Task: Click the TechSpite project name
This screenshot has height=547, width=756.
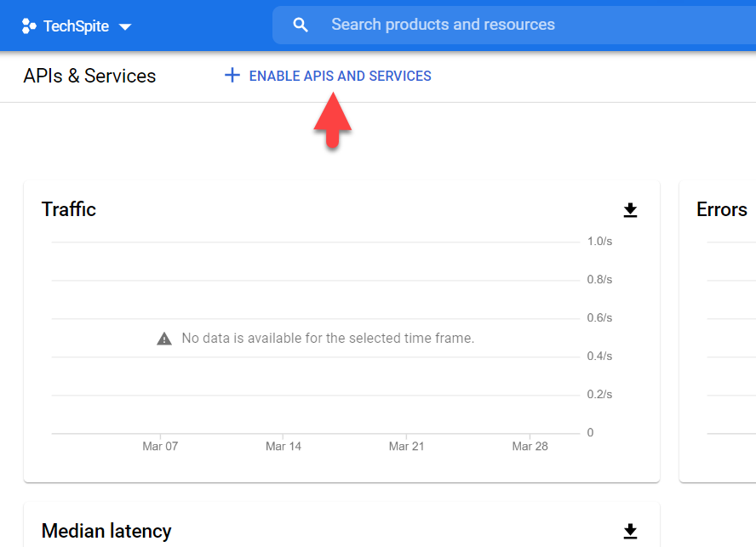Action: click(x=77, y=26)
